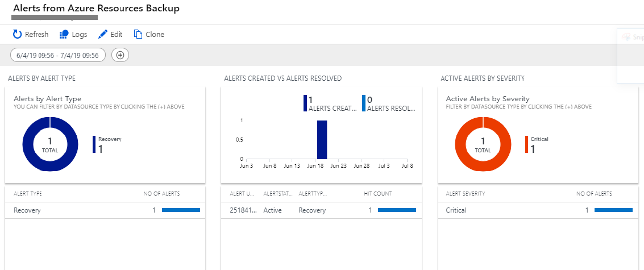
Task: Click the ALERTTYP... column header
Action: click(x=313, y=193)
